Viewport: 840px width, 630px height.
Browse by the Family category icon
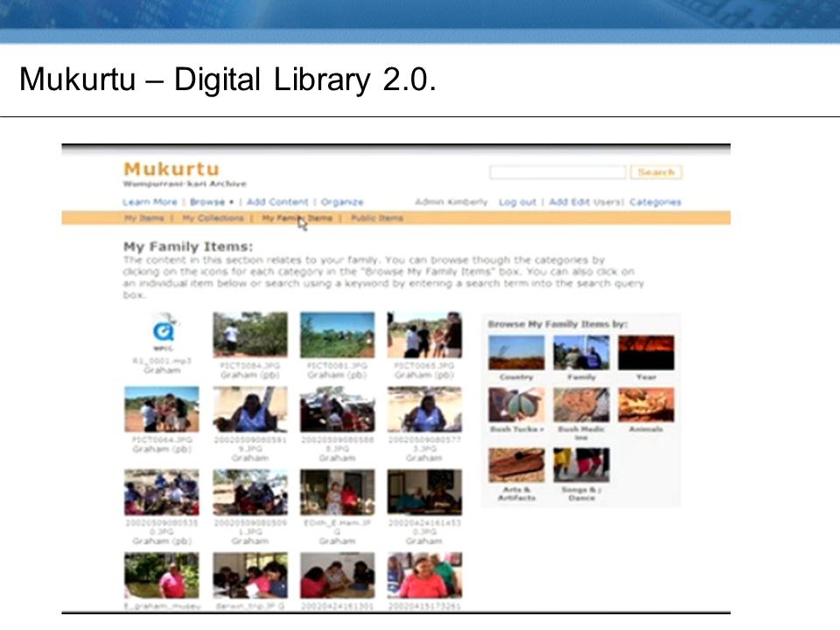(581, 353)
